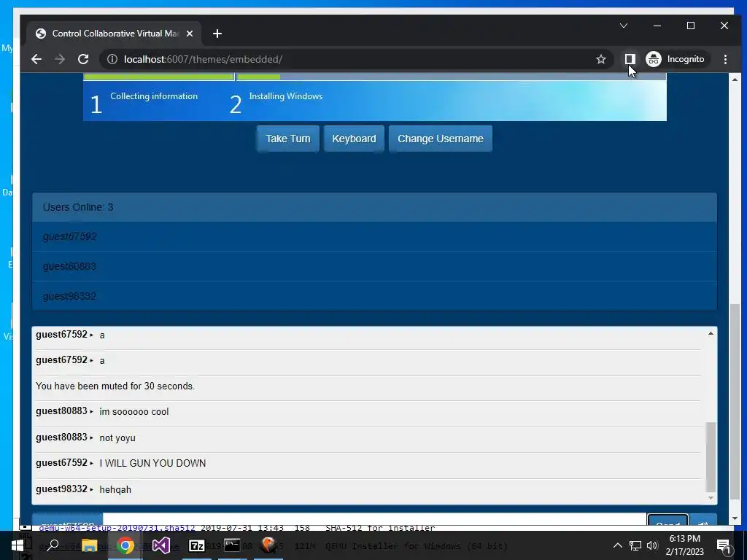Close the Control Collaborative Virtual Machine tab
Viewport: 747px width, 560px height.
point(190,34)
